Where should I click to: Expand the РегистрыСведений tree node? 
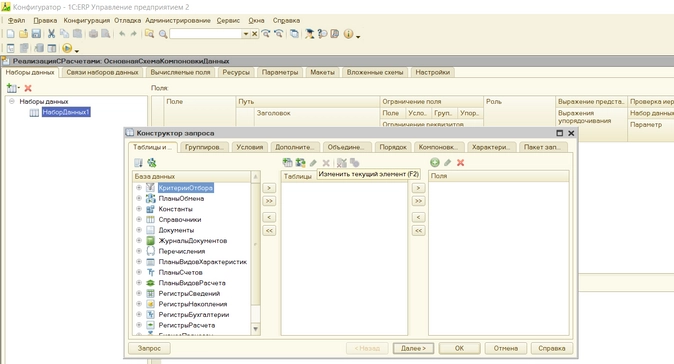click(139, 293)
